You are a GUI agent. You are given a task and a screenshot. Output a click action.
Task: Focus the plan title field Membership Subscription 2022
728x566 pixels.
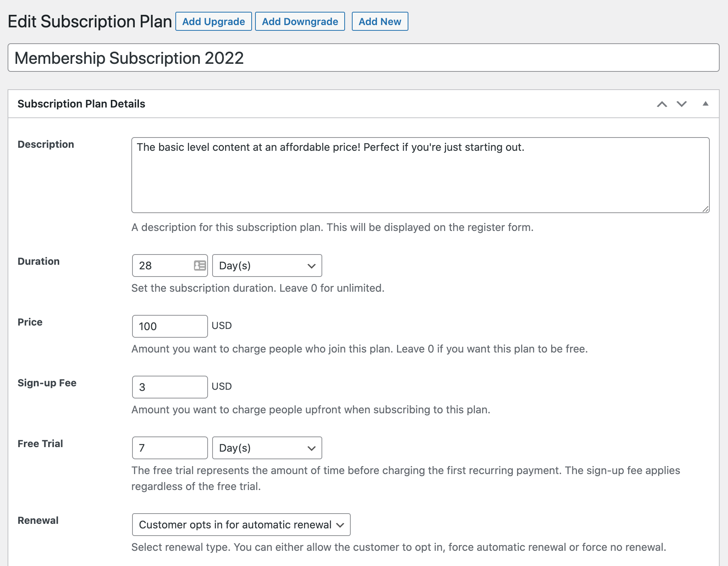[363, 58]
